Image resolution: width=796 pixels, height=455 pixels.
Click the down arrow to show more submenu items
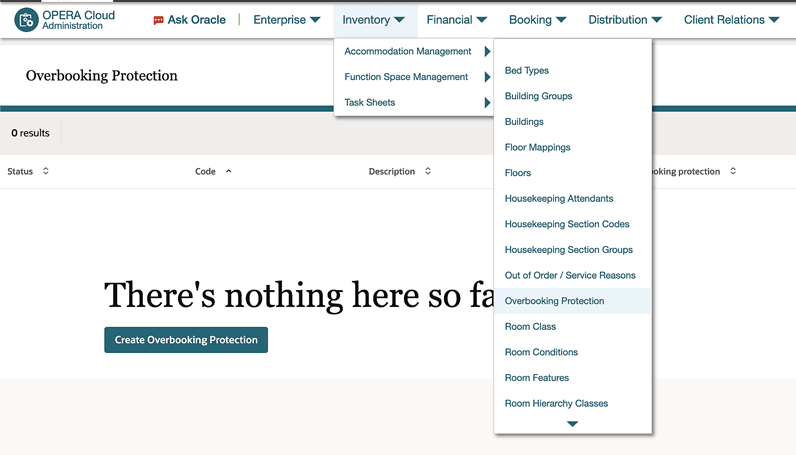572,424
